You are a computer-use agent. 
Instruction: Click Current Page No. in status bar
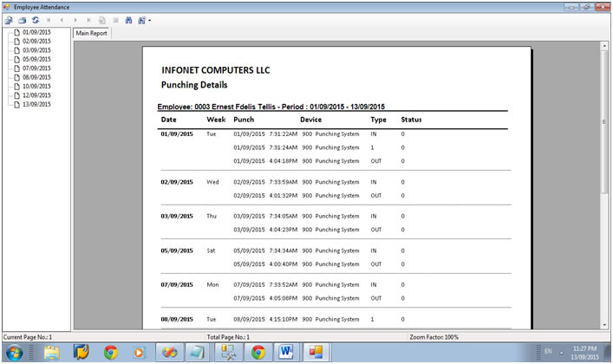point(28,337)
